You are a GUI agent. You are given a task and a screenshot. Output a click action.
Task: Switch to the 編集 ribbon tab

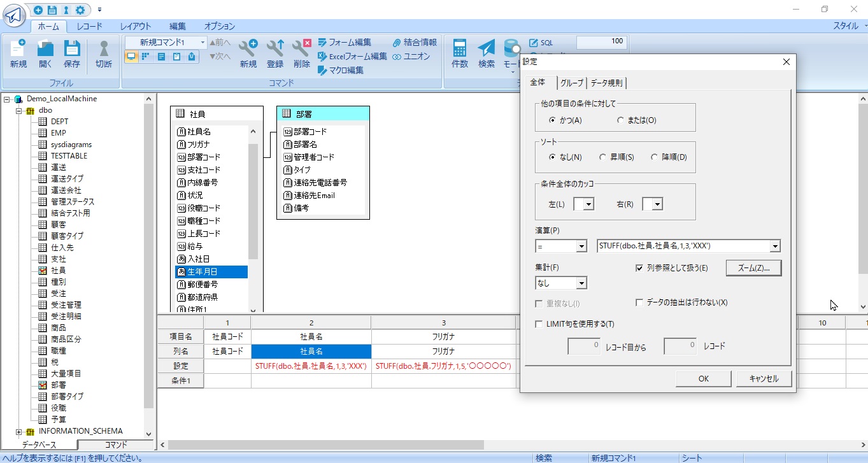pos(178,26)
